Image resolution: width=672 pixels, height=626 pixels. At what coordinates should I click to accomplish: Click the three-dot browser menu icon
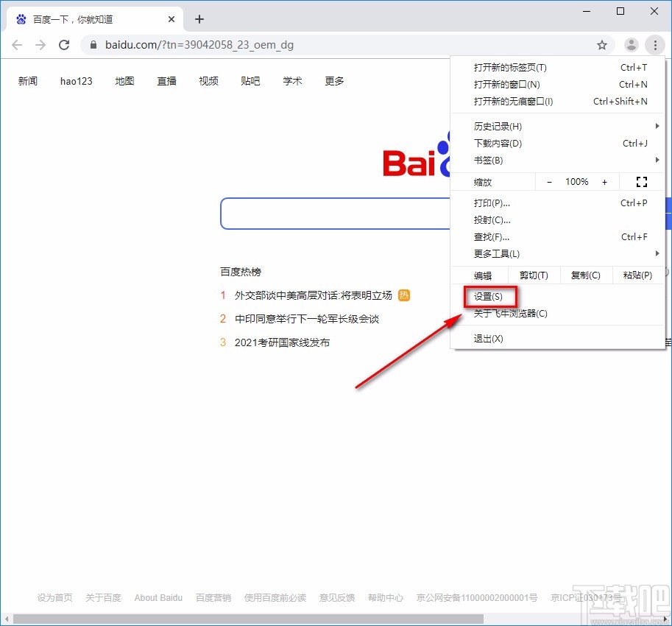[x=655, y=44]
